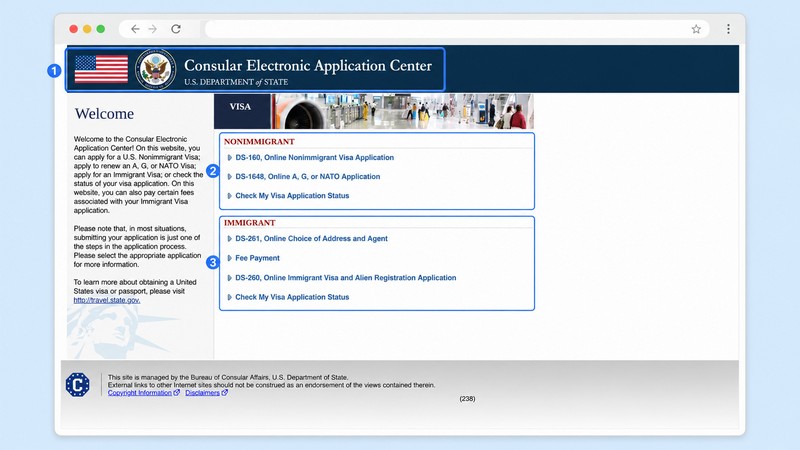This screenshot has width=800, height=450.
Task: Click the airport terminal banner photo
Action: pyautogui.click(x=402, y=111)
